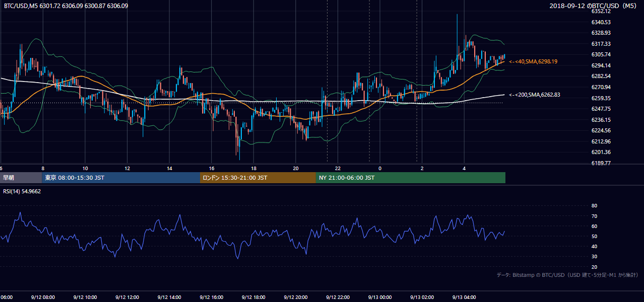
Task: Click the hour 20 tick under price chart
Action: (x=296, y=169)
